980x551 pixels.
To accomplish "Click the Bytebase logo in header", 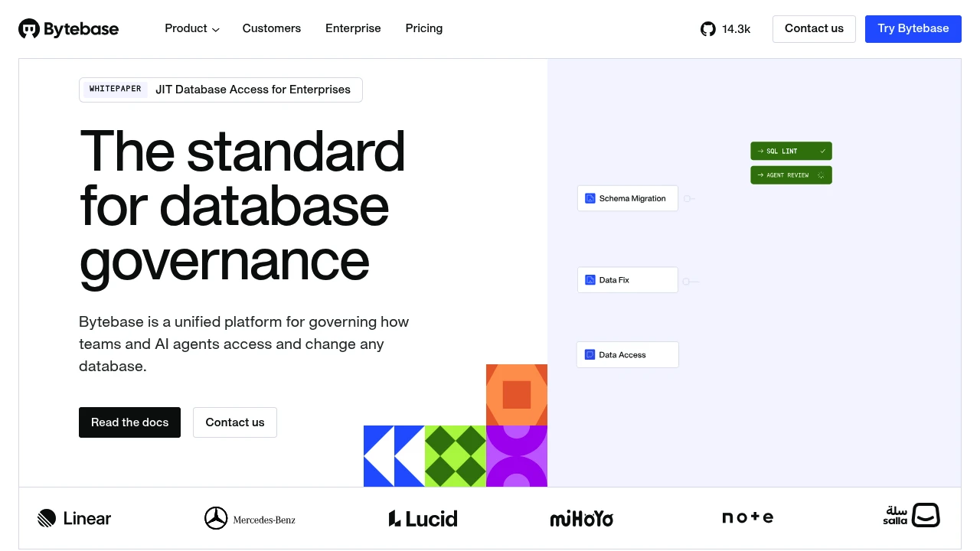I will point(68,29).
